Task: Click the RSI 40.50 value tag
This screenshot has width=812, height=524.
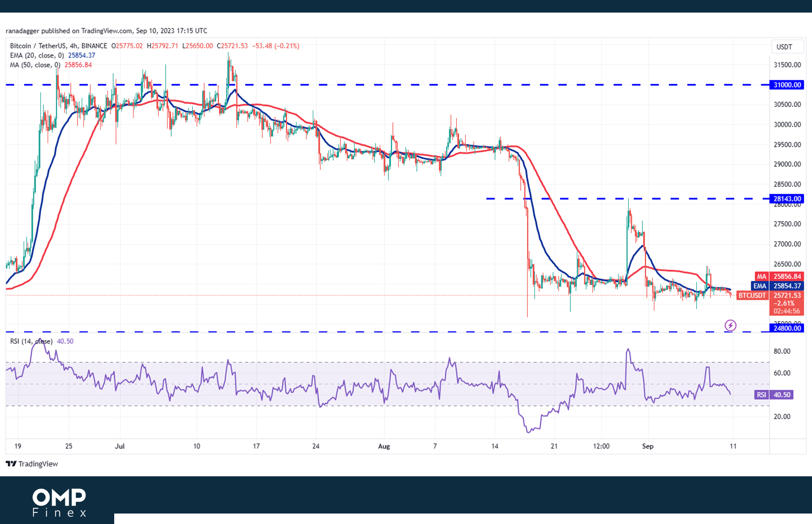Action: coord(774,395)
